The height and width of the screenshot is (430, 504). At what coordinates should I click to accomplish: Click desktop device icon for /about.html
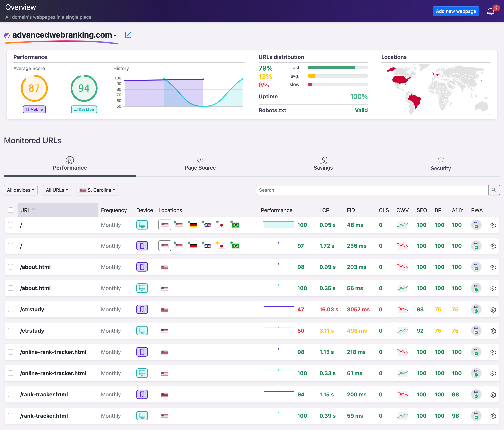142,288
